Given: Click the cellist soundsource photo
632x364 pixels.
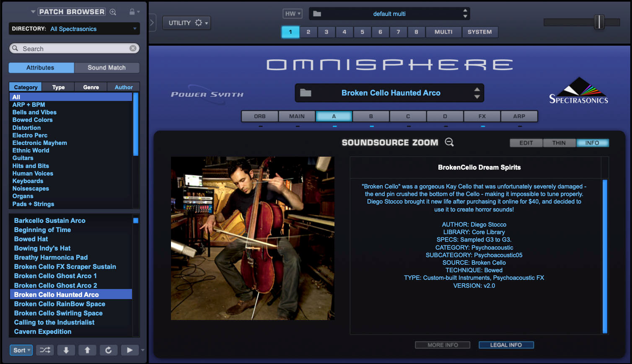Looking at the screenshot, I should (253, 238).
